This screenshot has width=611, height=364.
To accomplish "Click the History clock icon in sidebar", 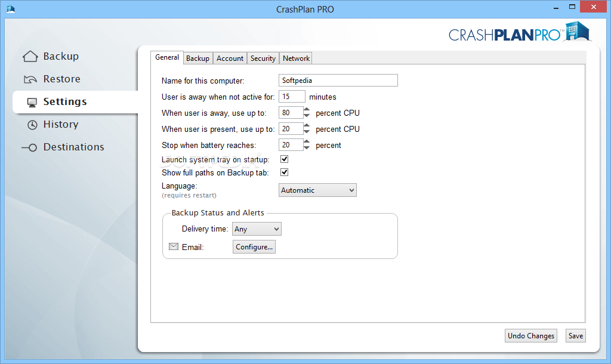I will pyautogui.click(x=32, y=125).
